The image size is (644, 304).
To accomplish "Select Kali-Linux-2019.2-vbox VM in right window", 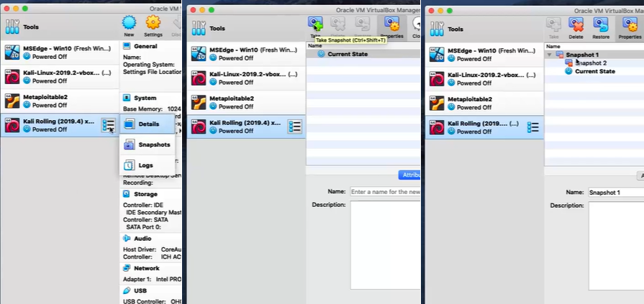I will coord(484,79).
